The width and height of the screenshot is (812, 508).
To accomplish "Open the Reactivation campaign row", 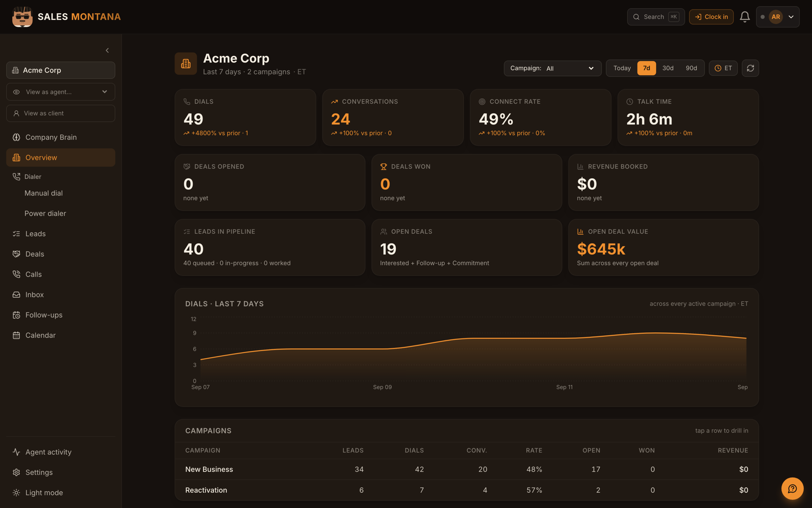I will pyautogui.click(x=466, y=490).
